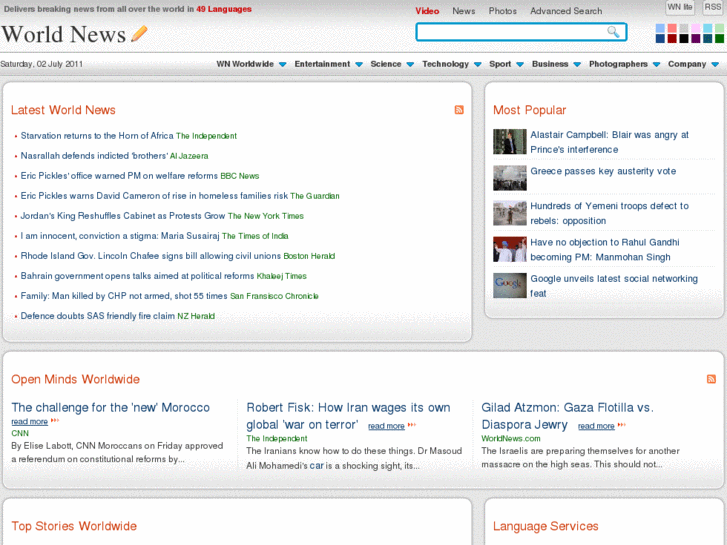727x545 pixels.
Task: Click the RSS button in top corner
Action: 712,8
